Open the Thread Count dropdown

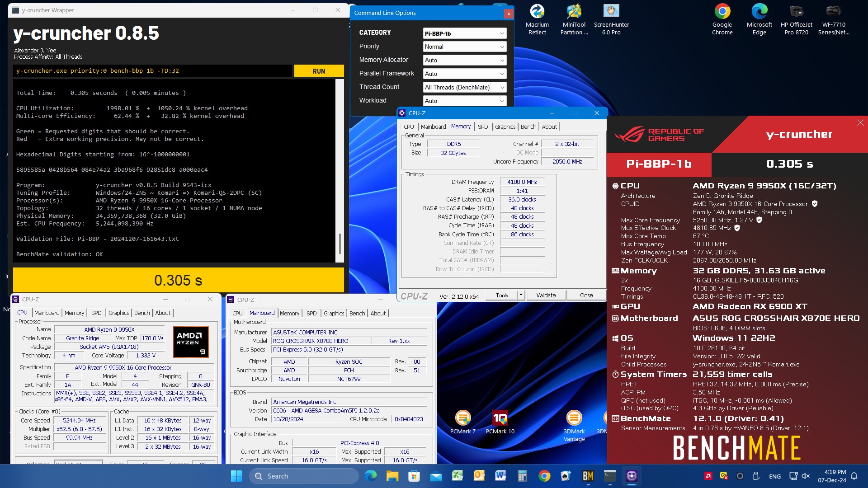coord(464,87)
